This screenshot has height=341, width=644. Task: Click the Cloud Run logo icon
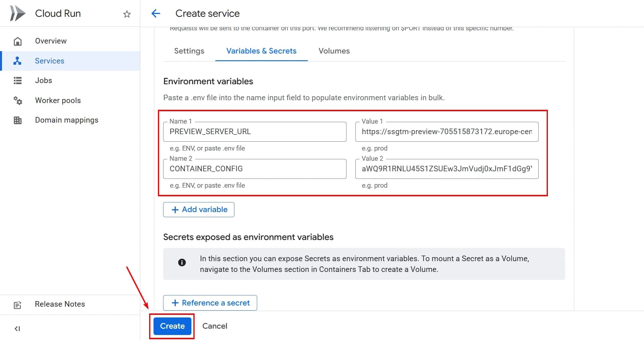click(17, 13)
